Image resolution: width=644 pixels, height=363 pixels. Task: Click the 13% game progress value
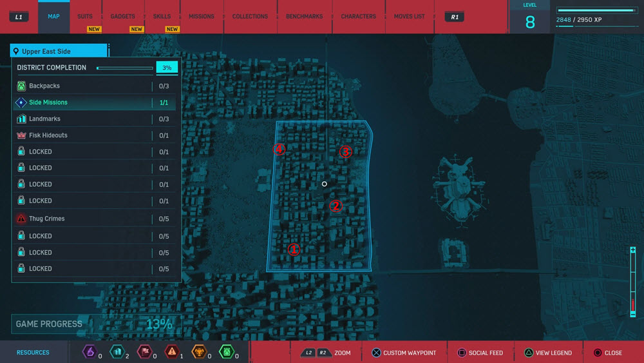click(x=159, y=324)
